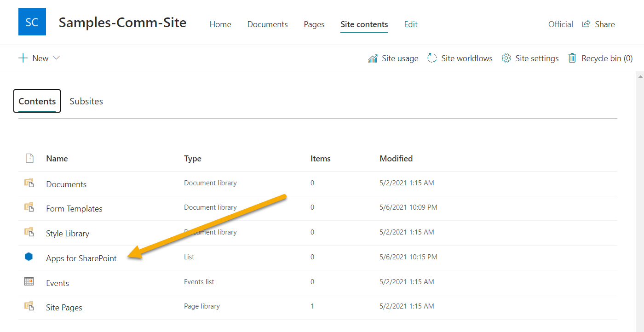644x332 pixels.
Task: Open Site settings gear icon
Action: click(x=506, y=58)
